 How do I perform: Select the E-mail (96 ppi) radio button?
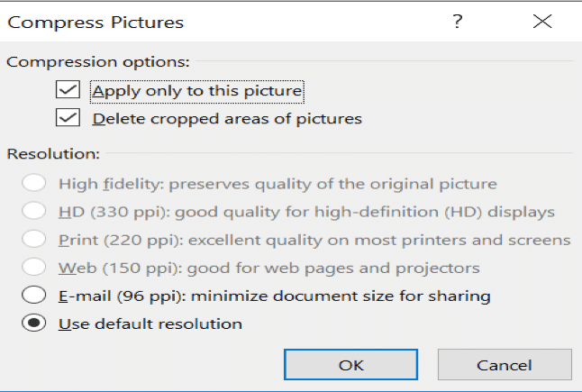tap(33, 295)
